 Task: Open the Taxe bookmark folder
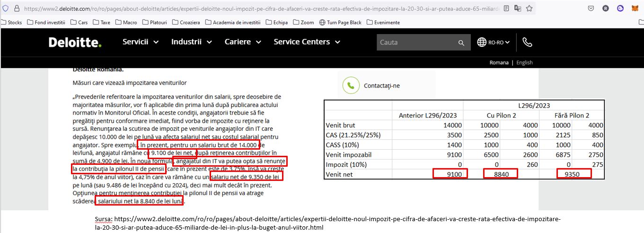(x=101, y=22)
